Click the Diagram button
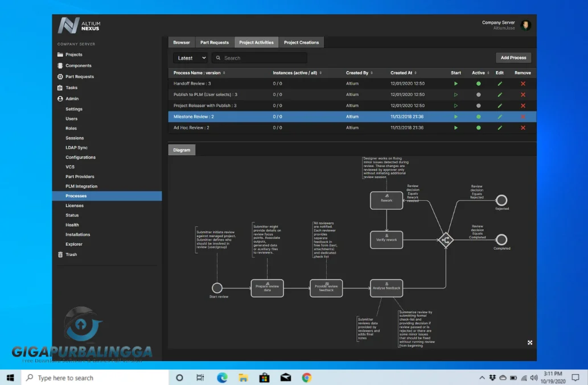 click(x=182, y=150)
